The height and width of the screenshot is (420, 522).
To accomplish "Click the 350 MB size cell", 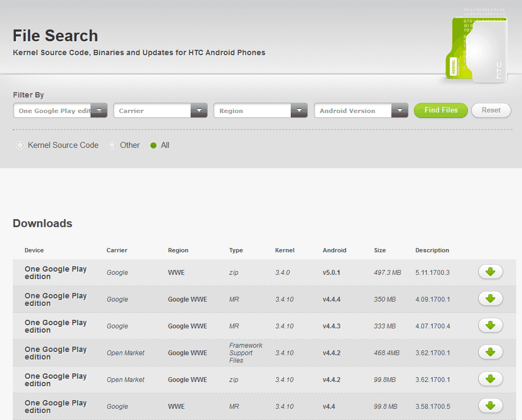I will pyautogui.click(x=384, y=299).
